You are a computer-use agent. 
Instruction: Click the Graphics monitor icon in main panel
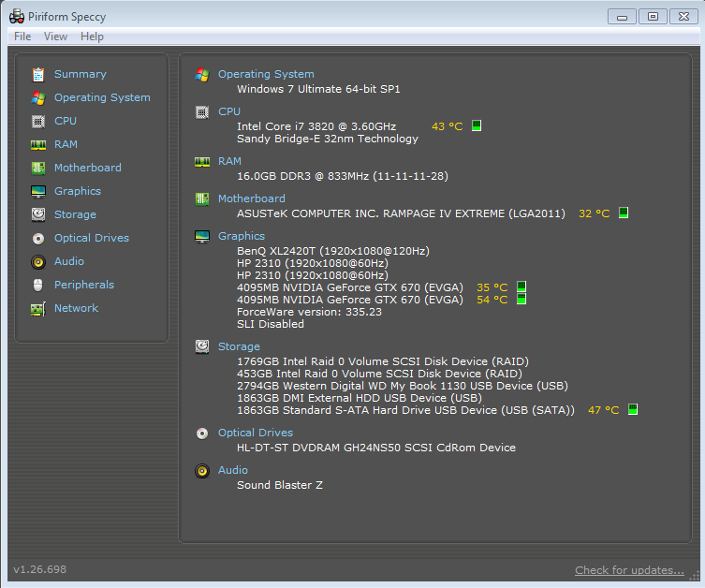point(202,237)
